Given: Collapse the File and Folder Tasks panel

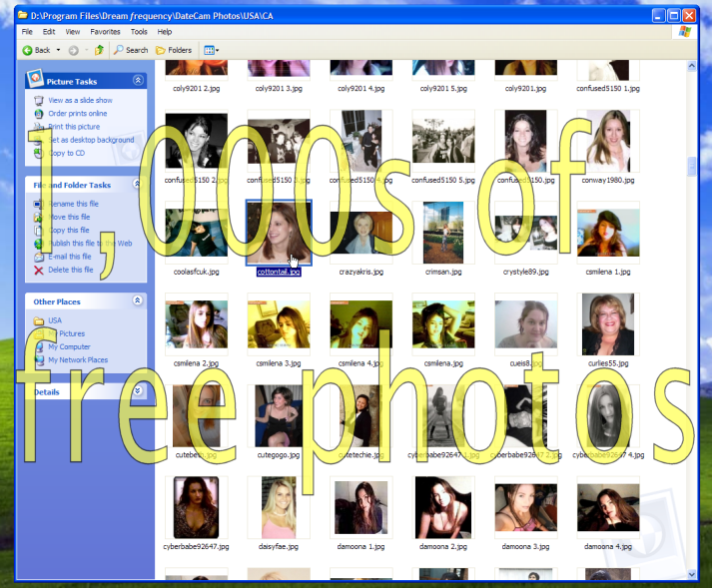Looking at the screenshot, I should coord(137,184).
